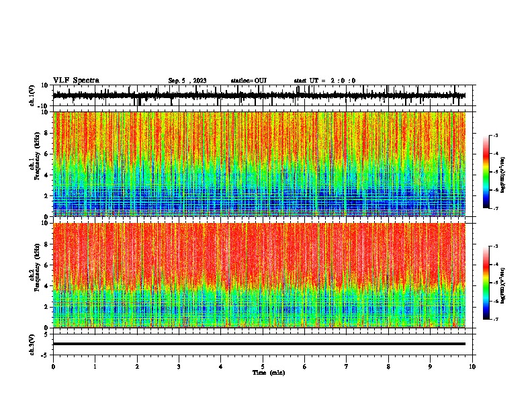This screenshot has height=411, width=532.
Task: Click the "6" tick on ch.2 frequency axis
Action: click(x=47, y=265)
